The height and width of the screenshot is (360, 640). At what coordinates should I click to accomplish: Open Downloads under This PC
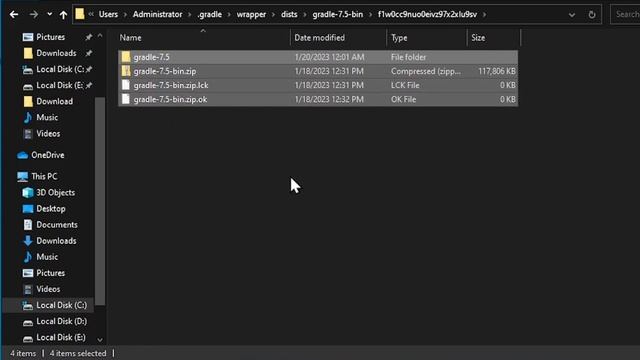pyautogui.click(x=56, y=241)
